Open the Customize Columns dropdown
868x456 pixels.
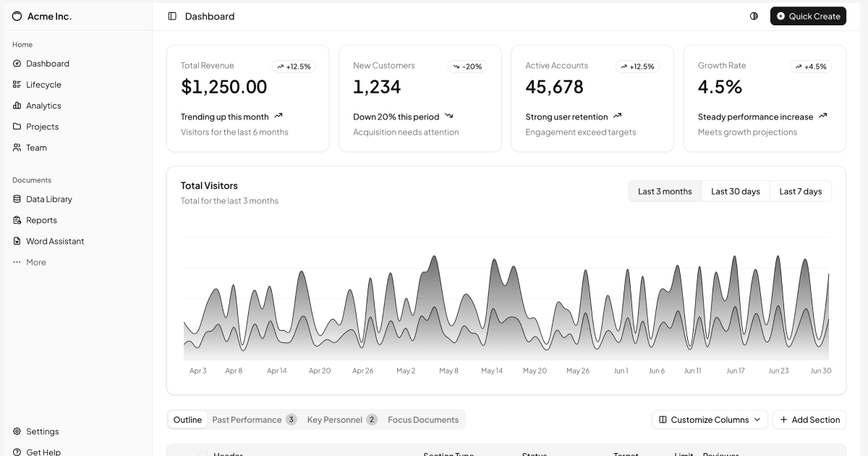click(x=709, y=419)
